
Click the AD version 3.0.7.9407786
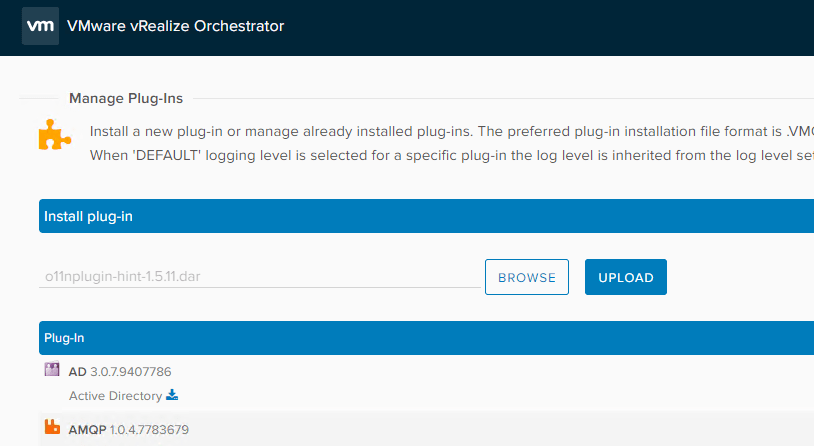click(131, 372)
